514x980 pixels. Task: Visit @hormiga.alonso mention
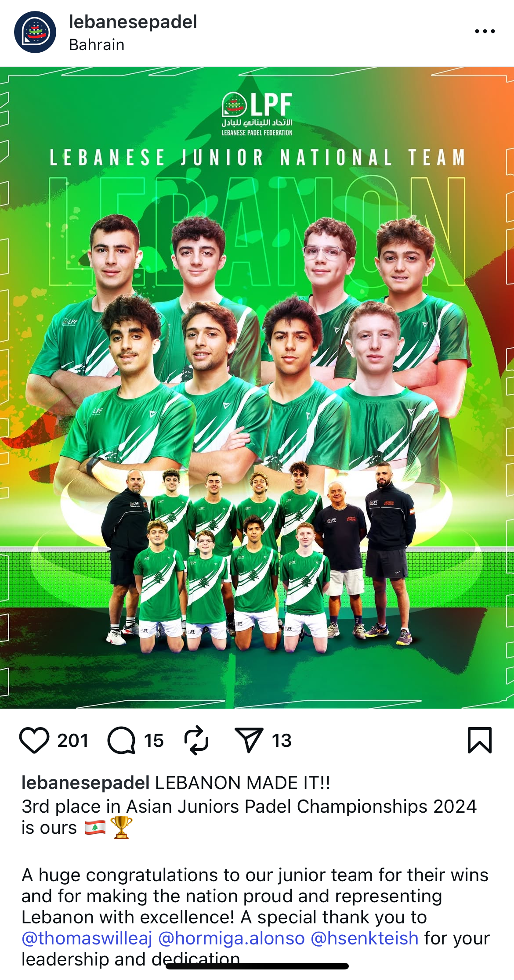click(231, 938)
